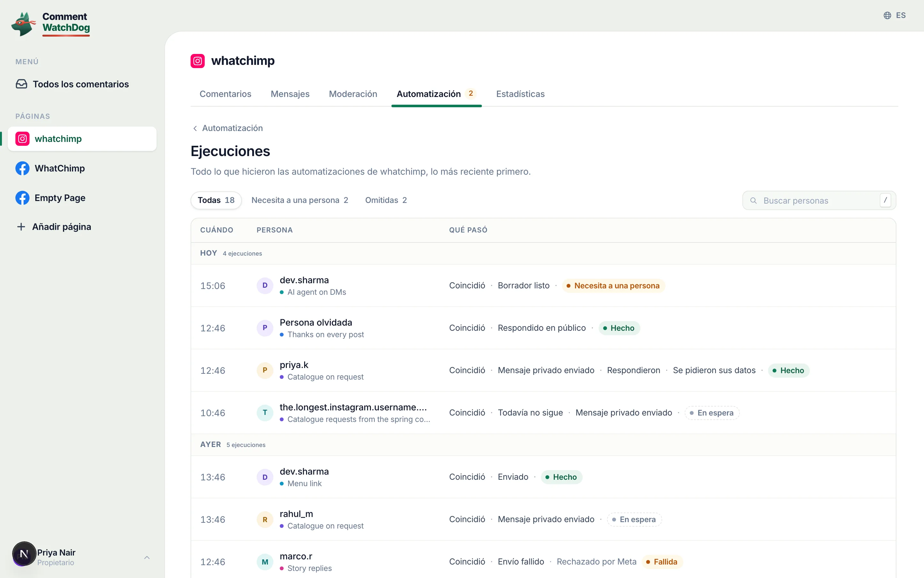The image size is (924, 578).
Task: Click the Rechazado por Meta text
Action: (x=596, y=562)
